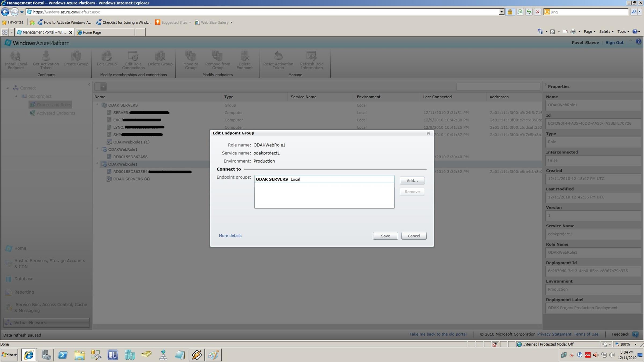The width and height of the screenshot is (644, 362).
Task: Cancel the Edit Endpoint Group dialog
Action: (x=414, y=236)
